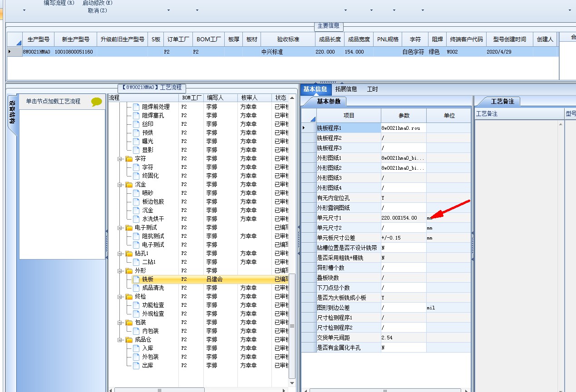Collapse the 电子测试 folder node
This screenshot has width=576, height=392.
coord(120,228)
